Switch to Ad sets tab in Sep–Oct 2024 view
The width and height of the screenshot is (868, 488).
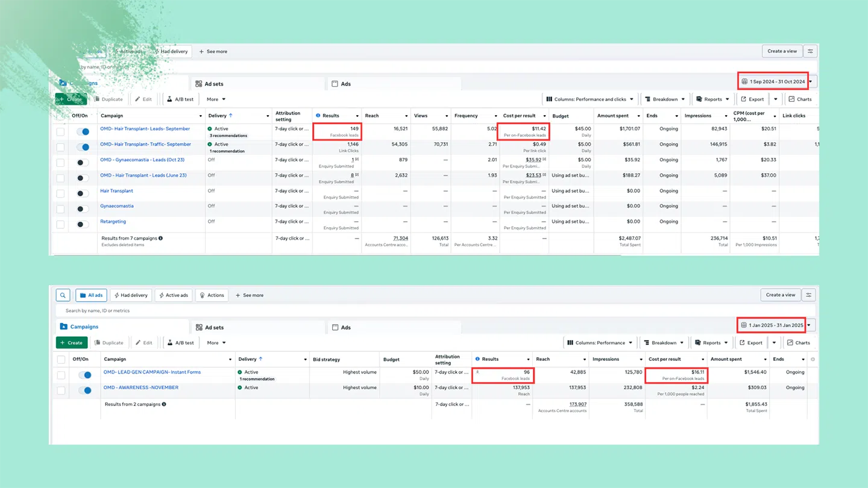(x=258, y=84)
